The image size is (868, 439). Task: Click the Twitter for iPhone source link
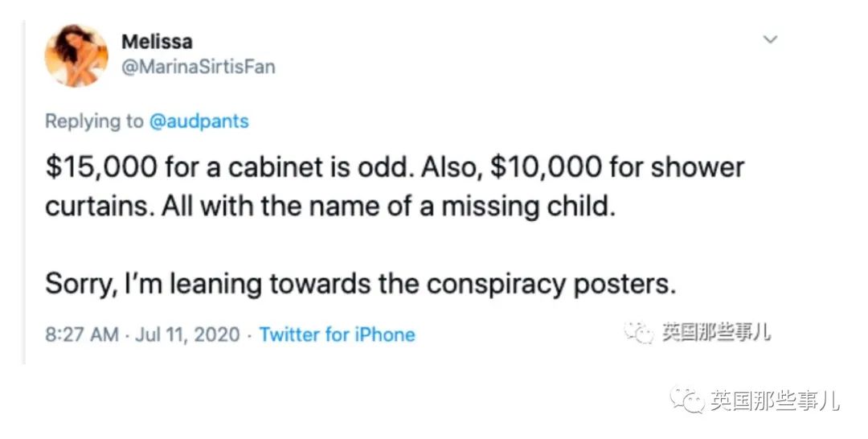pyautogui.click(x=338, y=334)
